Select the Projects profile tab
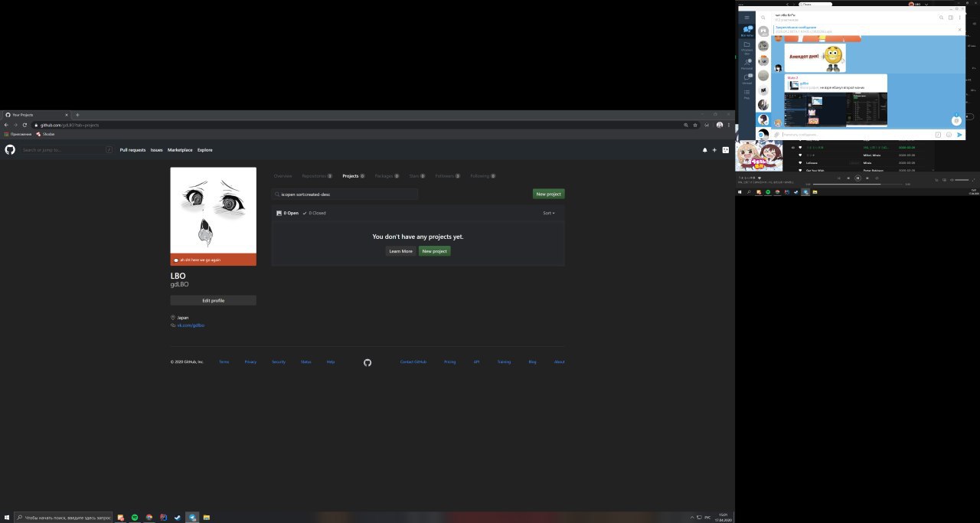 point(354,176)
